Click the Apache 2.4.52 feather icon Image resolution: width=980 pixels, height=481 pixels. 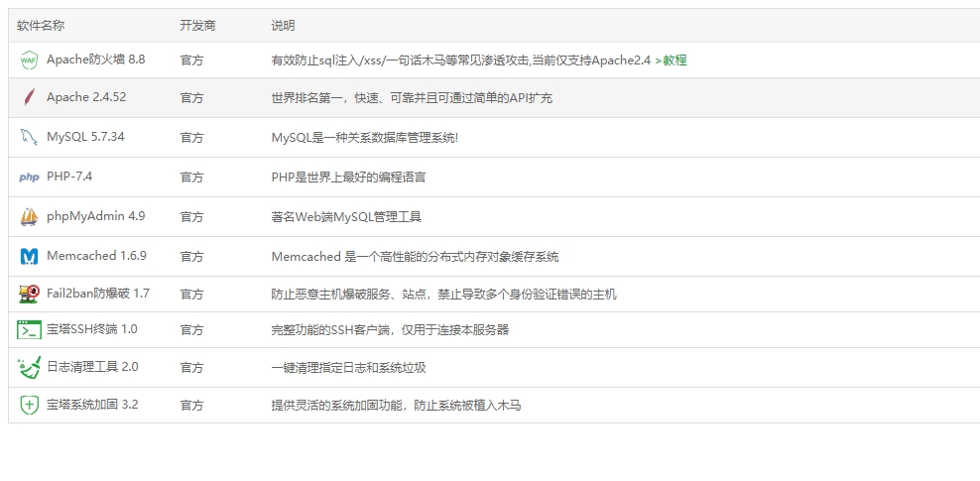pos(29,97)
